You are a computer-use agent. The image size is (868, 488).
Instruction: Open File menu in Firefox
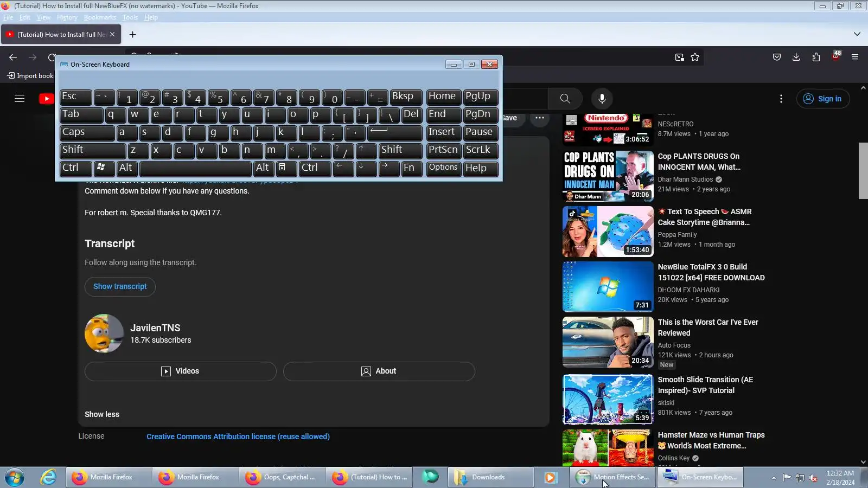pyautogui.click(x=8, y=17)
